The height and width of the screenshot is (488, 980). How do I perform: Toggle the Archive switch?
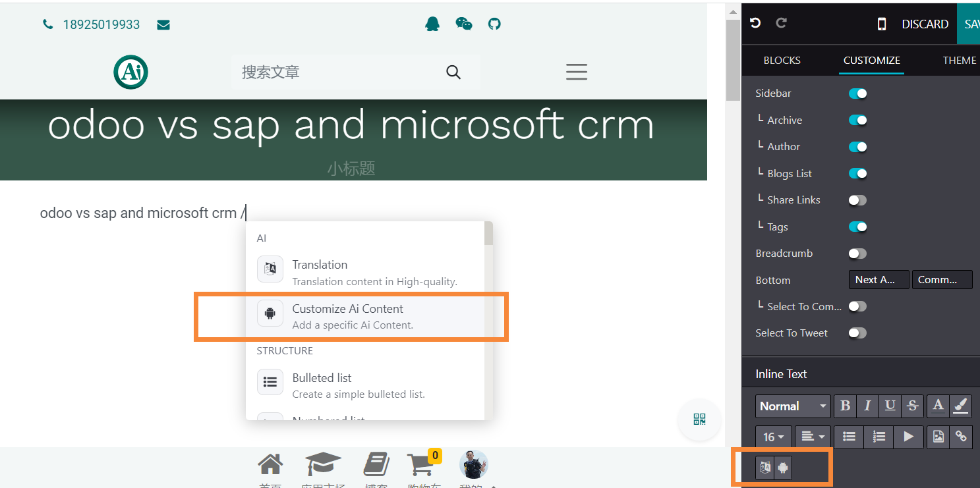coord(857,120)
